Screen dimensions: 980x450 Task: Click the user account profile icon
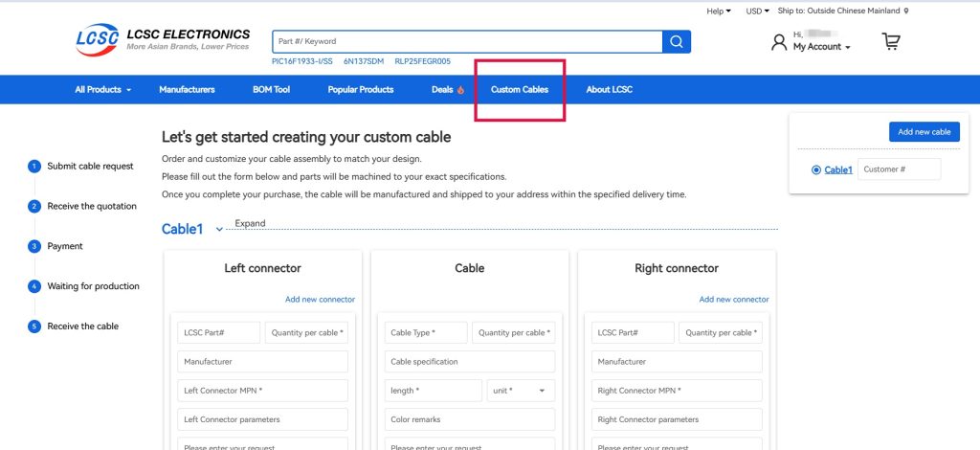(779, 42)
